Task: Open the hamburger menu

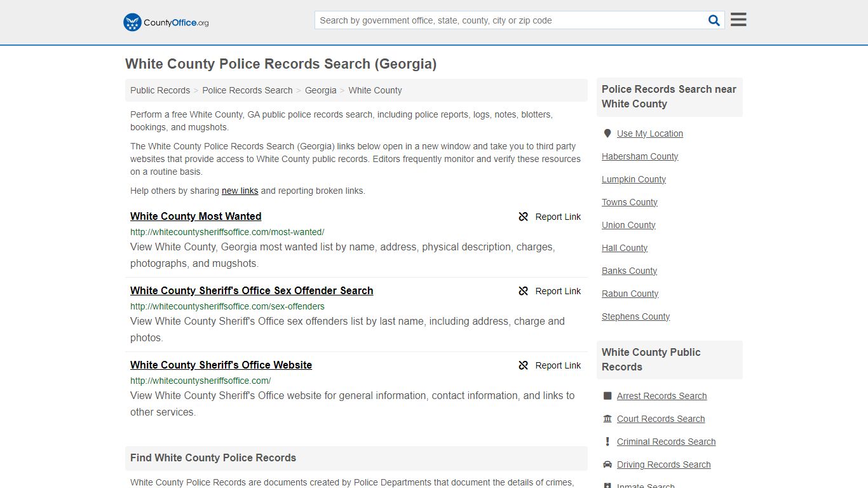Action: (738, 20)
